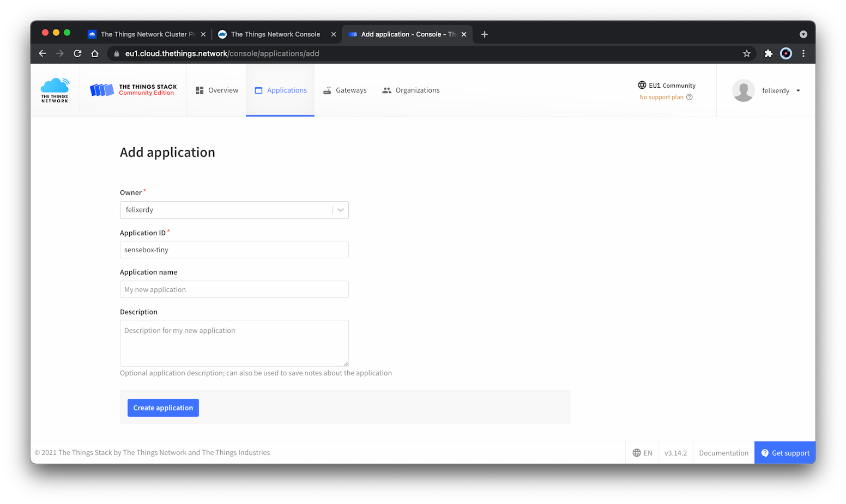The height and width of the screenshot is (504, 846).
Task: Open the Overview section
Action: [217, 90]
